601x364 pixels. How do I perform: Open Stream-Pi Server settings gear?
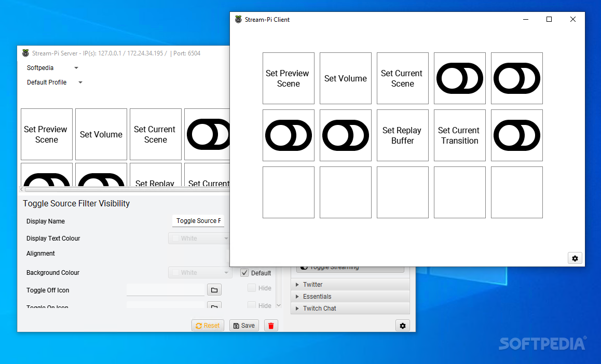click(x=402, y=326)
